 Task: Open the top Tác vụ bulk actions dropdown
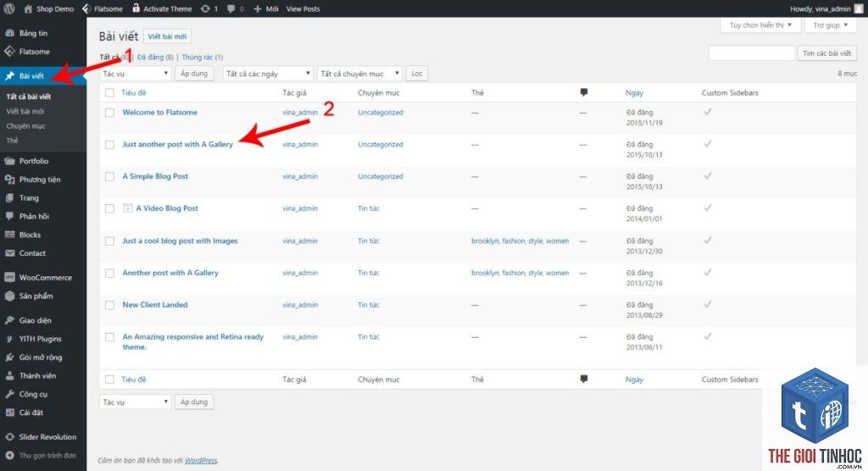coord(135,74)
